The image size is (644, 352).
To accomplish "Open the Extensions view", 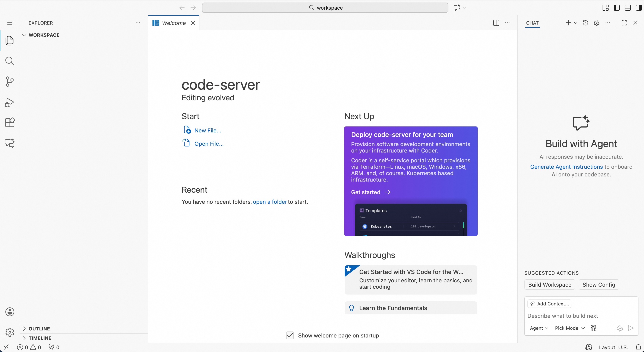I will [x=10, y=123].
